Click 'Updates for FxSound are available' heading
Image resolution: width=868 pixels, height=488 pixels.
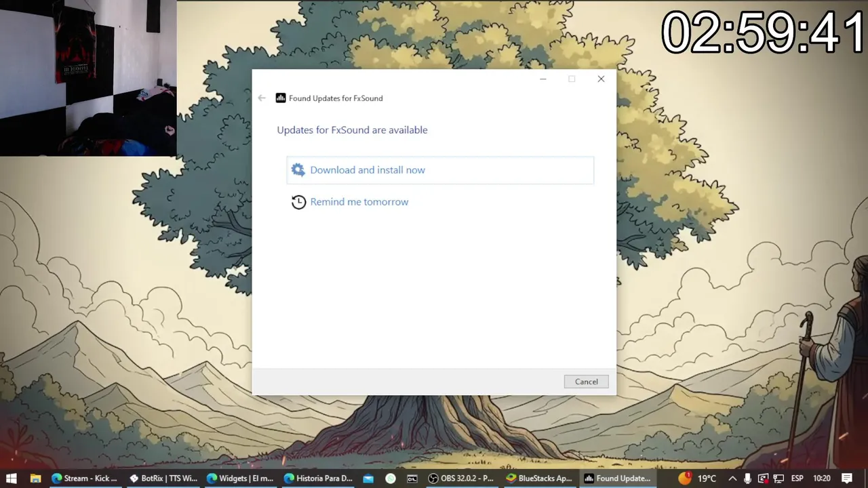[352, 130]
